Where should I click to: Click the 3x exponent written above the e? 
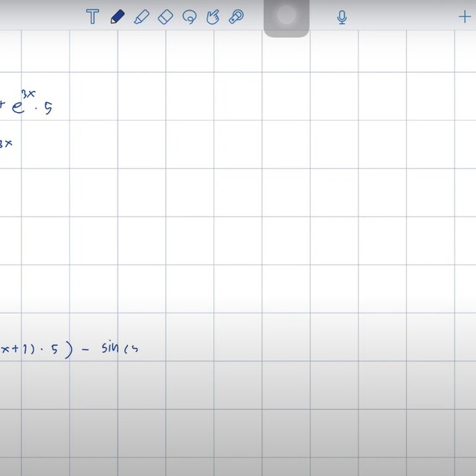click(x=28, y=94)
